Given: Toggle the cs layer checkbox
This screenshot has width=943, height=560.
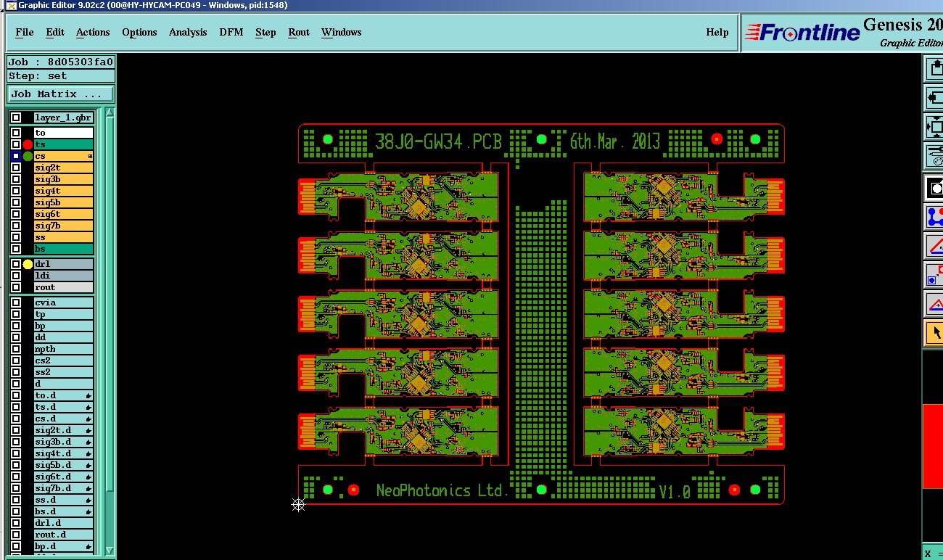Looking at the screenshot, I should pyautogui.click(x=16, y=156).
